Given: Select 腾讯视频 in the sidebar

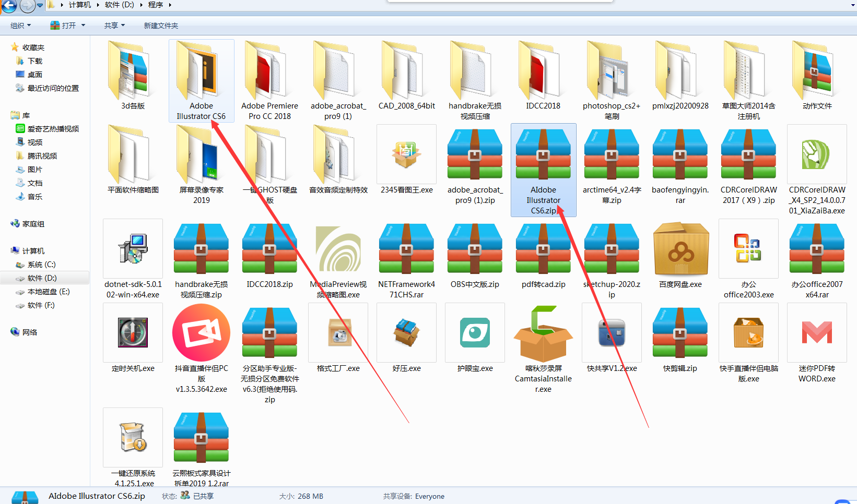Looking at the screenshot, I should [42, 156].
